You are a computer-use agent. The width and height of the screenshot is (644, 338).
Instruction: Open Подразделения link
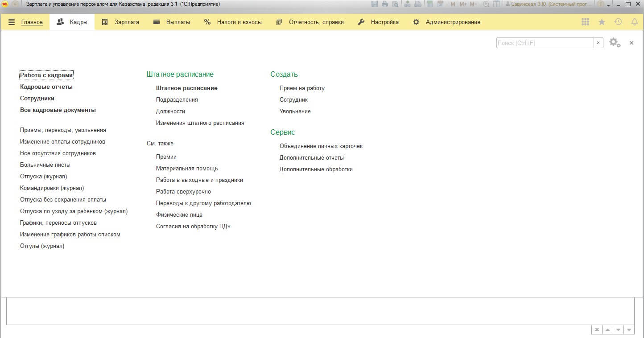(177, 100)
